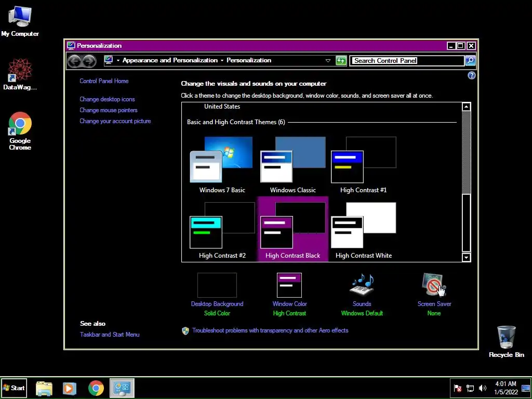Click the theme list scrollbar thumb

pyautogui.click(x=466, y=222)
